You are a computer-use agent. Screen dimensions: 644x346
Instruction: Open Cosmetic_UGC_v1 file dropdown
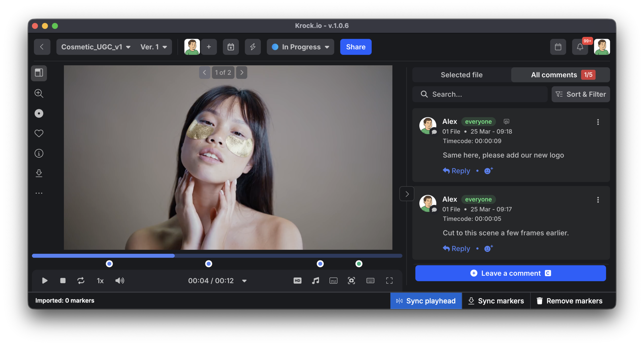click(x=96, y=47)
